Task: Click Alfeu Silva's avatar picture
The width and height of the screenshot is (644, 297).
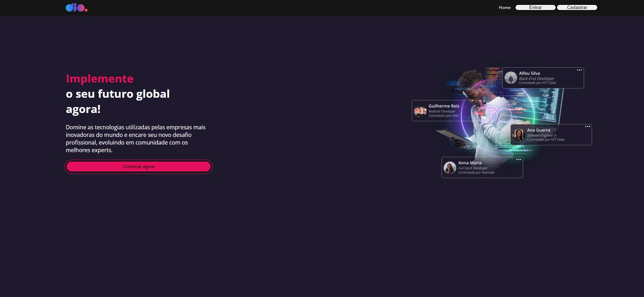Action: tap(511, 78)
